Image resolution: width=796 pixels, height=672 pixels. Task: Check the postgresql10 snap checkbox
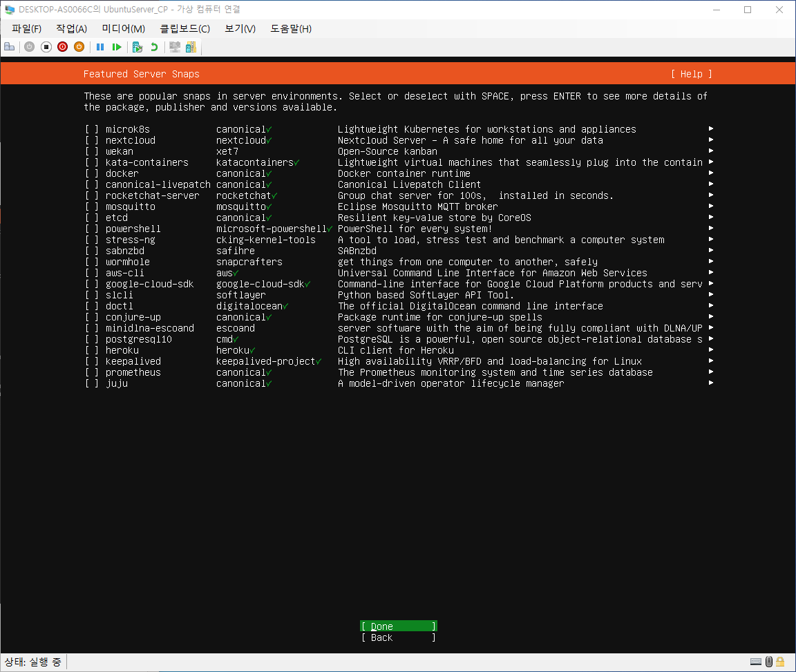click(x=92, y=340)
